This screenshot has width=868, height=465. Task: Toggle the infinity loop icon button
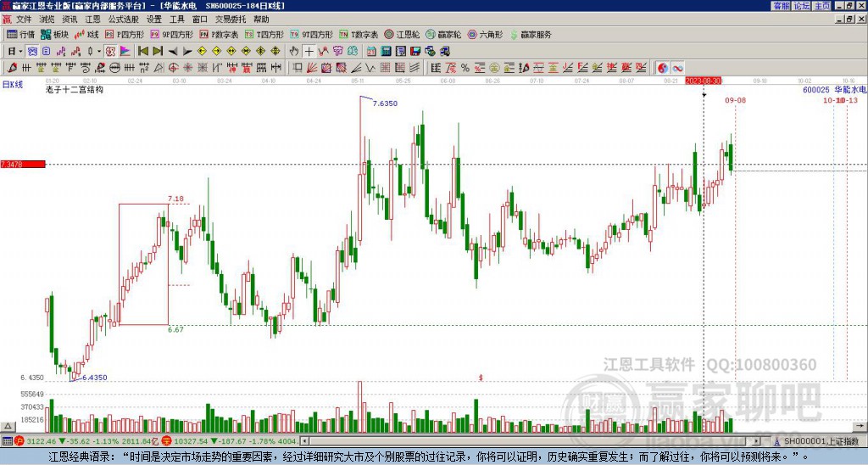pos(677,68)
